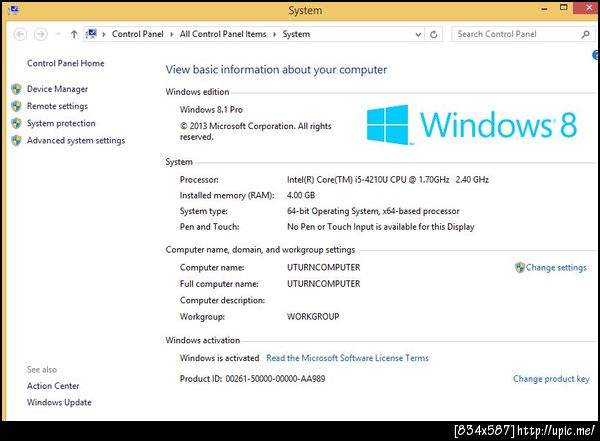Click the No Pen or Touch Input text
This screenshot has height=441, width=600.
[x=381, y=227]
